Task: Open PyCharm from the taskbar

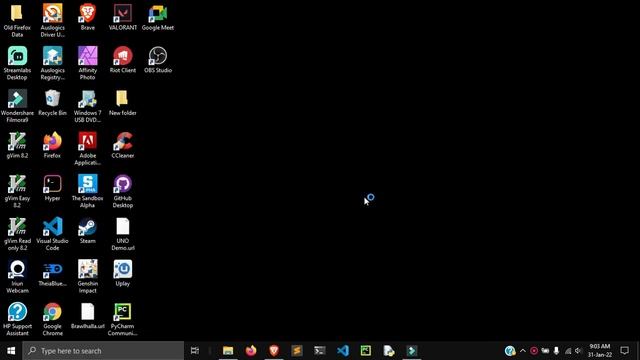Action: pos(366,351)
